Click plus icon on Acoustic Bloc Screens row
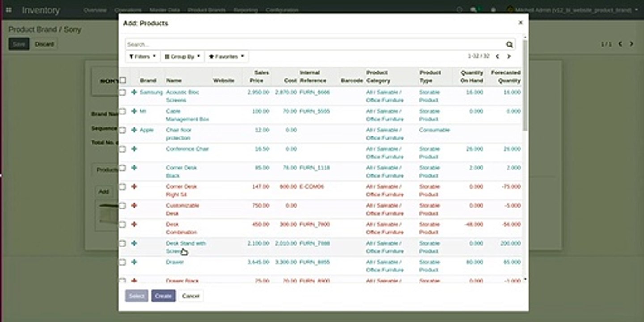644x322 pixels. (134, 92)
